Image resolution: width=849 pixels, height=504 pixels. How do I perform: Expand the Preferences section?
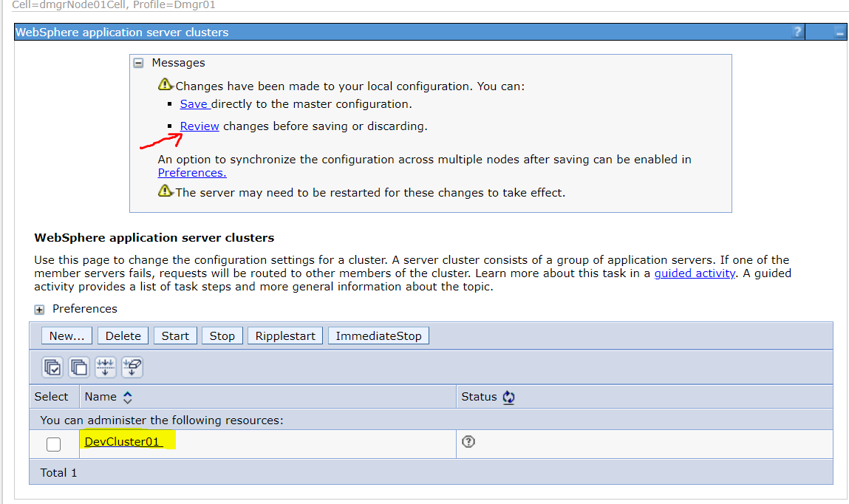click(x=39, y=310)
